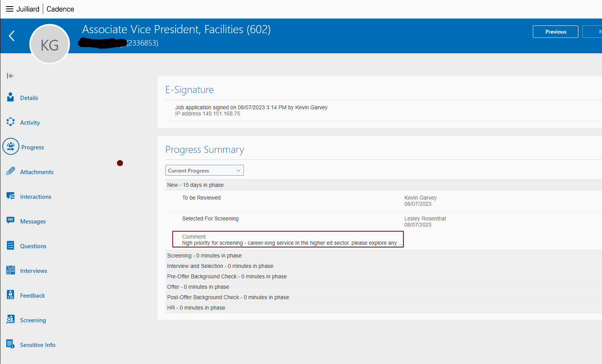Go to the Interactions section
602x364 pixels.
(36, 197)
